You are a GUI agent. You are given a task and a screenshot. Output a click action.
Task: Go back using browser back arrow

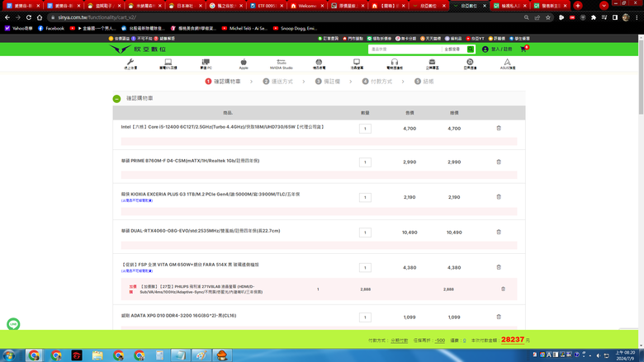tap(7, 17)
